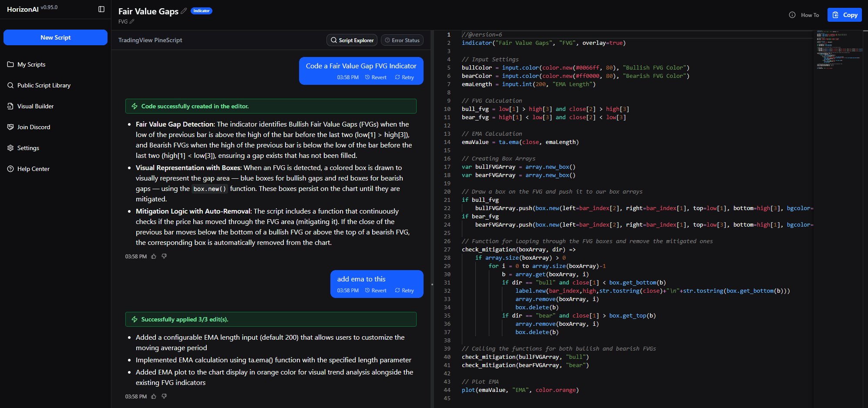Click the New Script button
Viewport: 868px width, 408px height.
point(55,37)
